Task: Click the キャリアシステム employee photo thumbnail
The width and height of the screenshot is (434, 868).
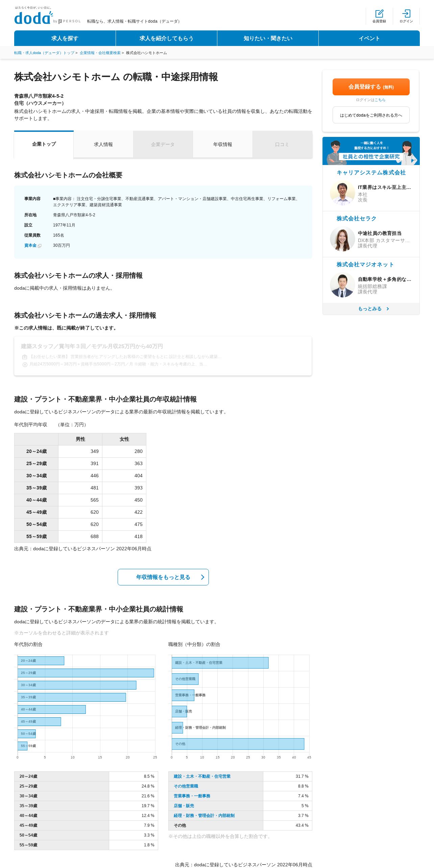Action: click(x=342, y=193)
